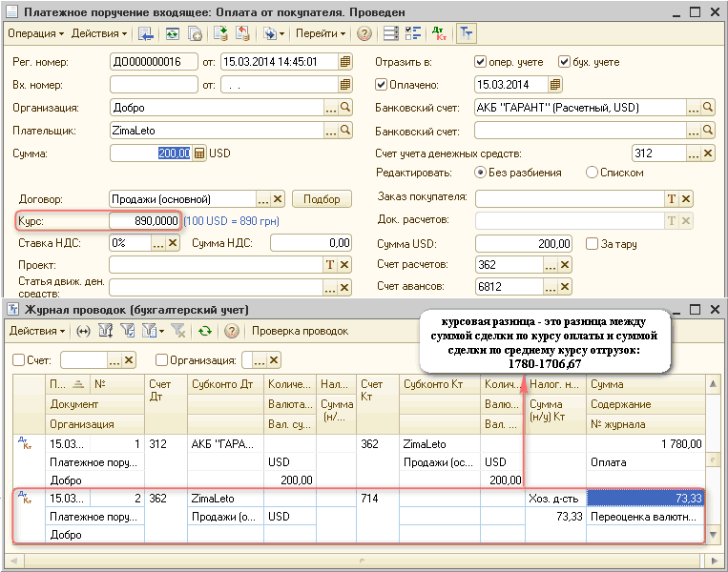Clear the Договор field with X button
This screenshot has height=572, width=728.
pyautogui.click(x=278, y=199)
